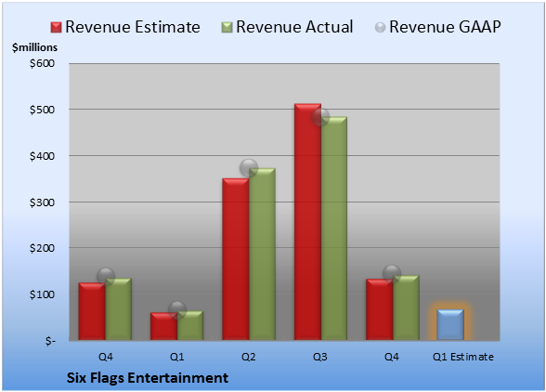Image resolution: width=546 pixels, height=392 pixels.
Task: Click the green Revenue Actual legend swatch
Action: point(227,28)
